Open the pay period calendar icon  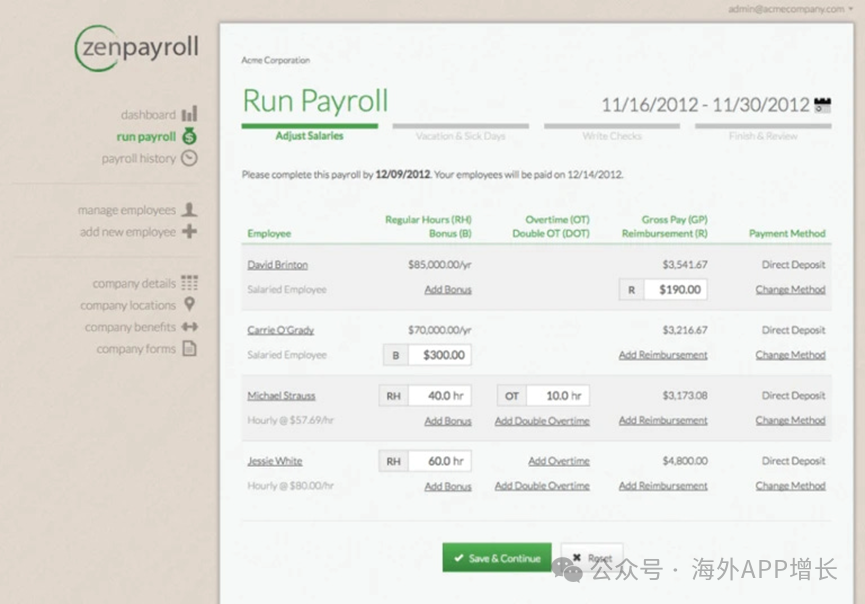point(822,105)
